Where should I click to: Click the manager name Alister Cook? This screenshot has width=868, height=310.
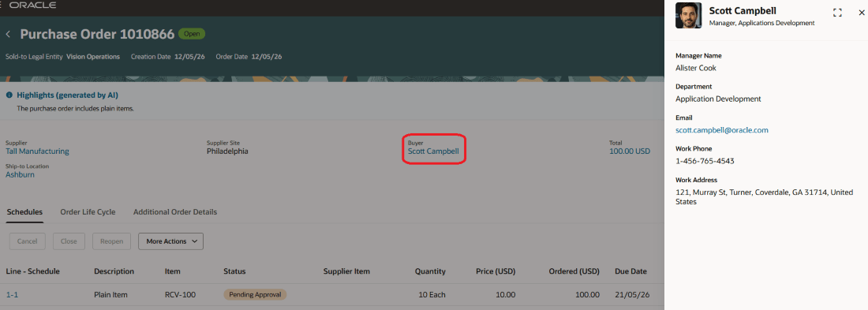coord(696,68)
